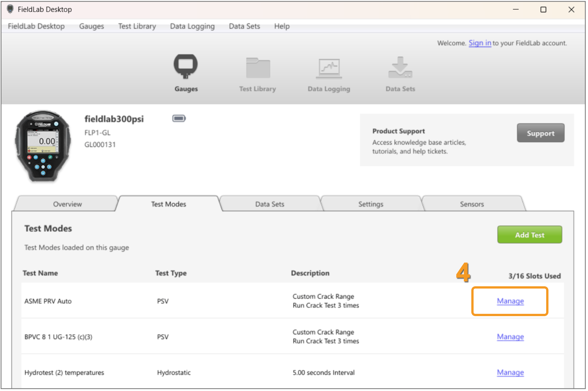Click the Product Support heading
Image resolution: width=588 pixels, height=391 pixels.
[x=398, y=131]
